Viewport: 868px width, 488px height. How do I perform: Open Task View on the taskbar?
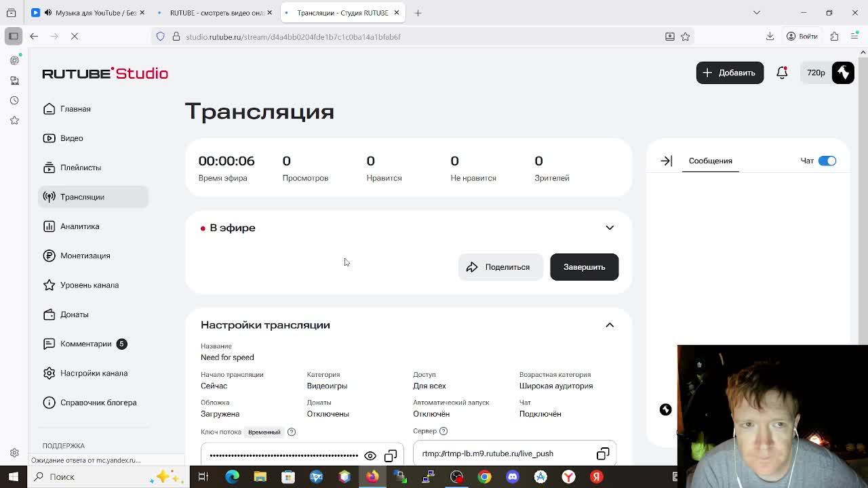click(203, 476)
